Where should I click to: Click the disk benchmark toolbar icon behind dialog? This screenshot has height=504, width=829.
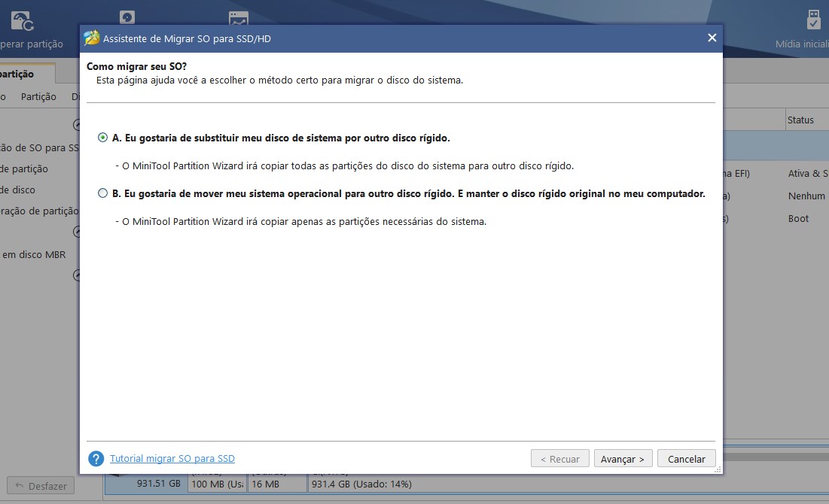(x=127, y=17)
